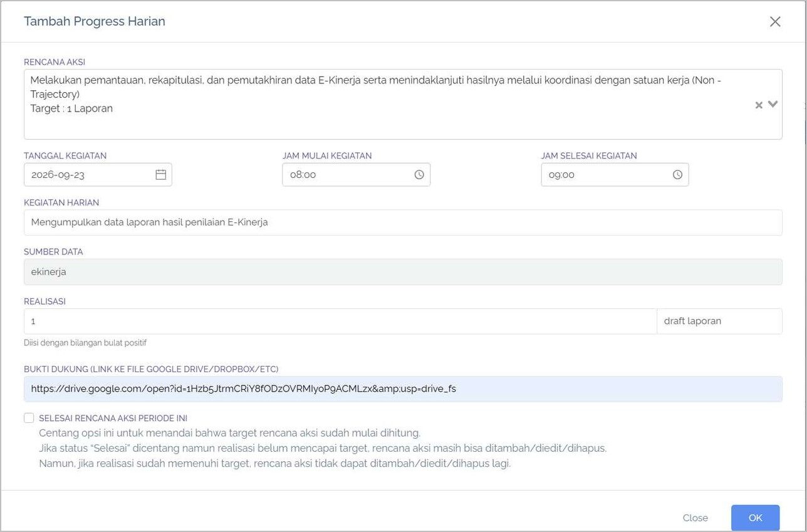807x532 pixels.
Task: Focus the Bukti Dukung Google Drive link field
Action: tap(403, 389)
